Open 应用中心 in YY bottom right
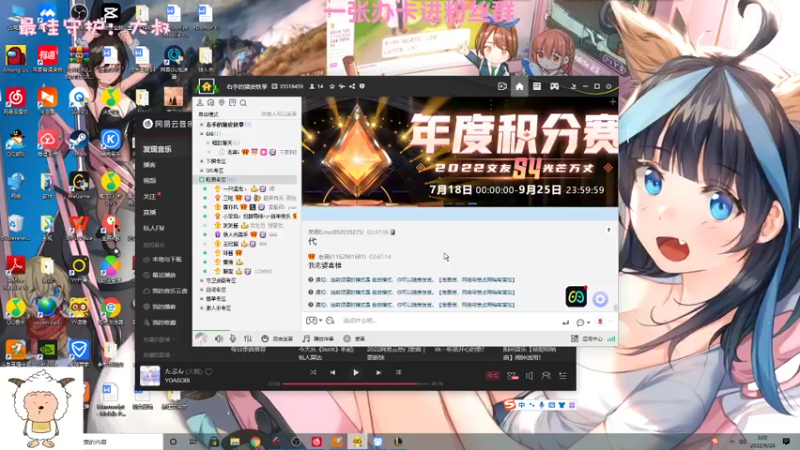 pos(587,339)
